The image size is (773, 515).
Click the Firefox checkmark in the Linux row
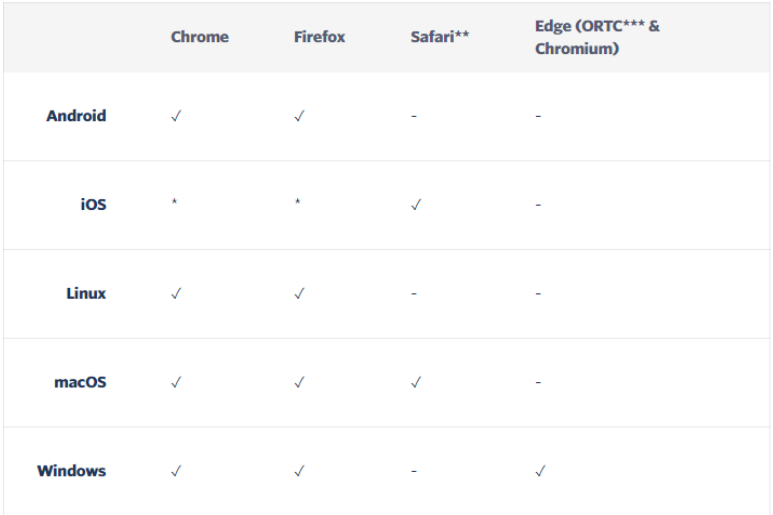point(299,294)
